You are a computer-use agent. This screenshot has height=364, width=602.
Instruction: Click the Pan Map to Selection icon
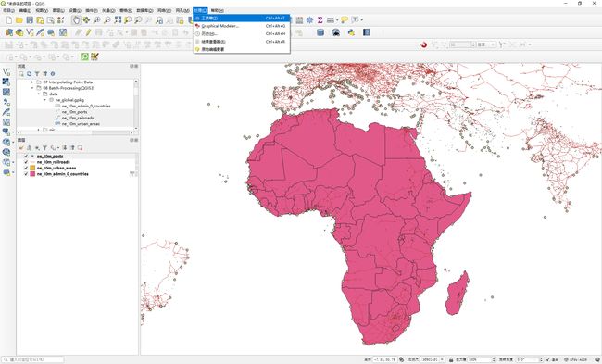[86, 20]
